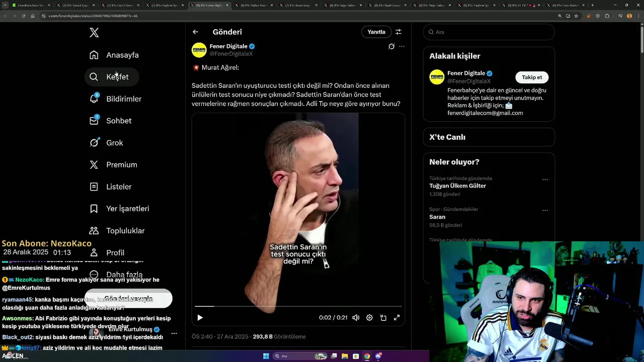Go to Anasayfa in the sidebar
644x362 pixels.
(114, 55)
